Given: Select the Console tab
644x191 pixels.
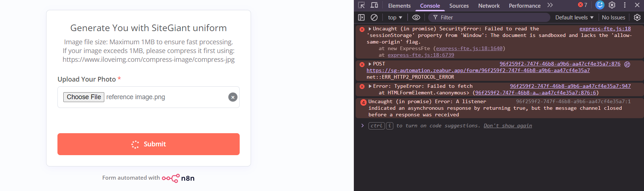Looking at the screenshot, I should (430, 5).
